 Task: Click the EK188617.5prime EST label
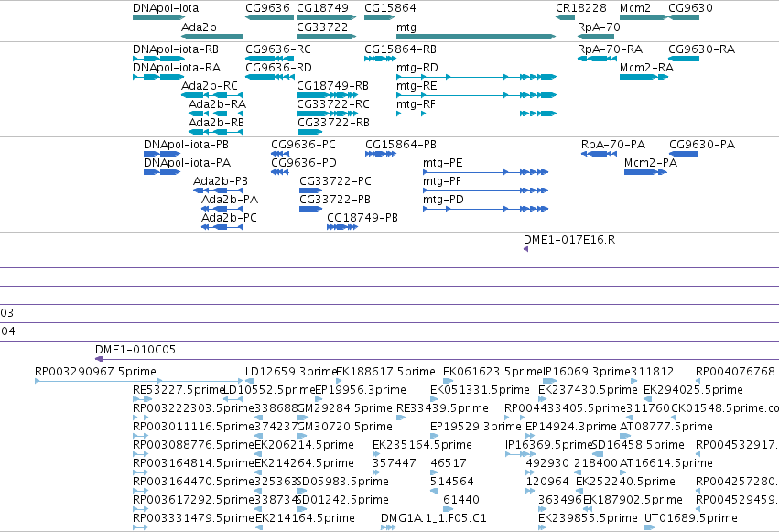click(385, 372)
